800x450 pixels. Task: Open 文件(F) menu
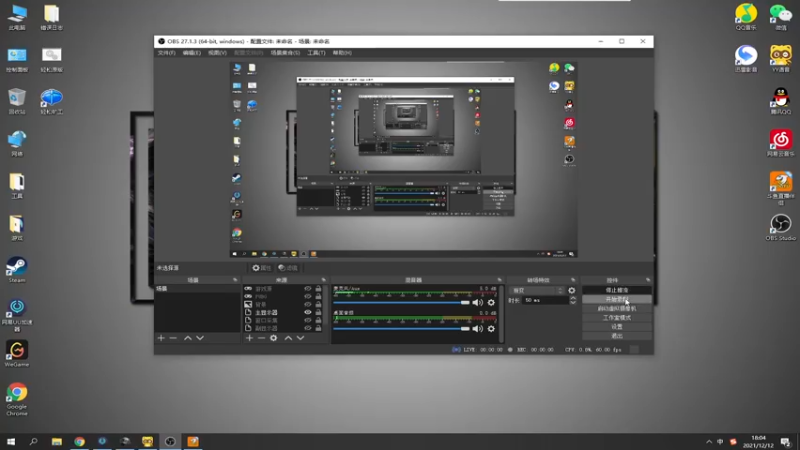tap(166, 53)
